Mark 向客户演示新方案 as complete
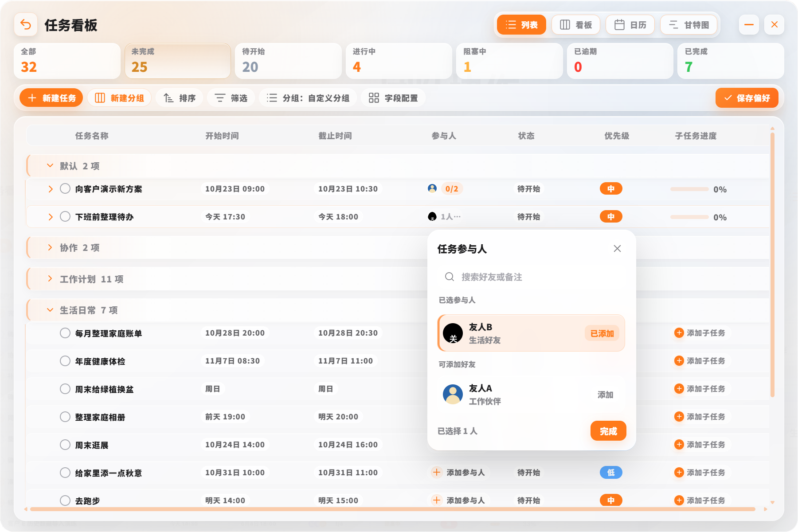Viewport: 798px width, 532px height. (x=65, y=189)
